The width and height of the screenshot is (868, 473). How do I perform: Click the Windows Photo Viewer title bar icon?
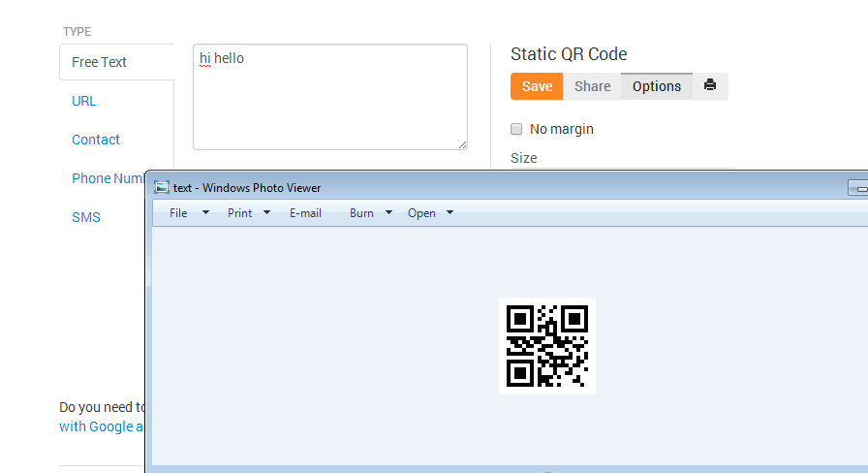point(161,188)
